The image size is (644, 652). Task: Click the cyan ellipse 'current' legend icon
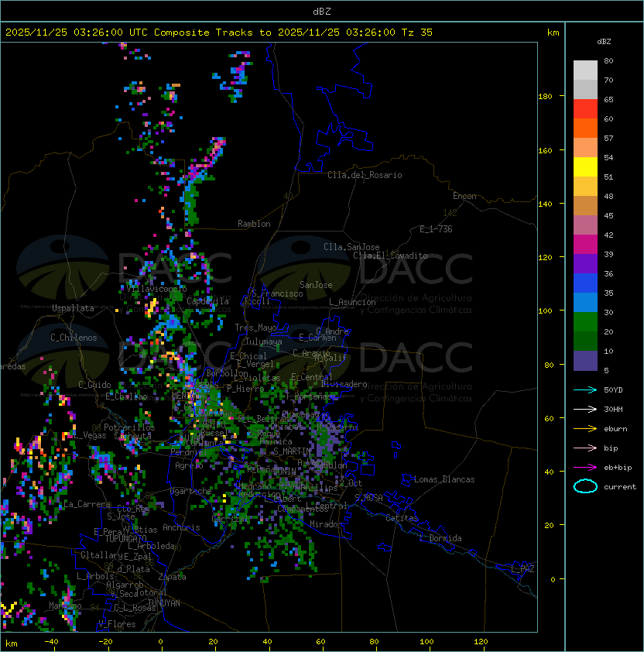[585, 486]
